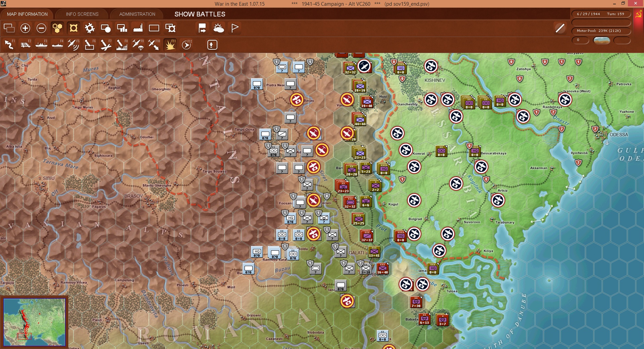
Task: Click the date and turn display box
Action: click(x=601, y=14)
